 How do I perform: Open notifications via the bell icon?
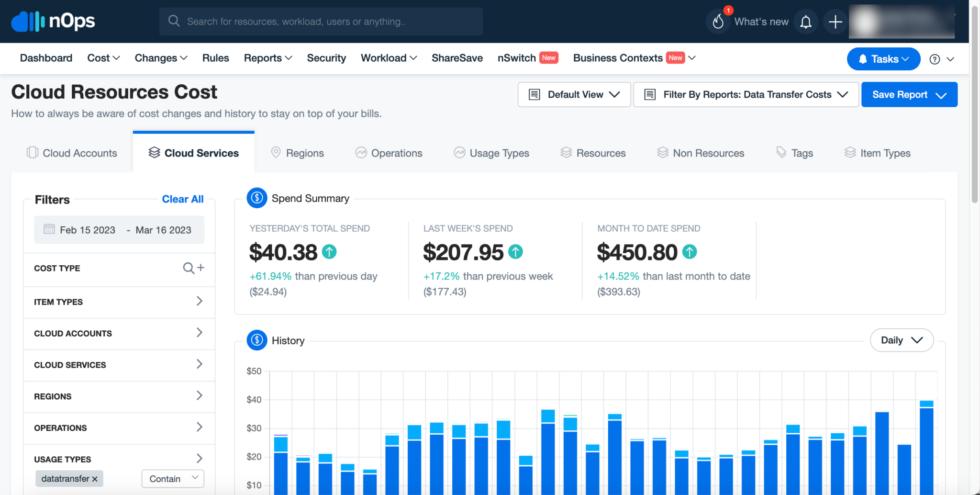pyautogui.click(x=806, y=21)
